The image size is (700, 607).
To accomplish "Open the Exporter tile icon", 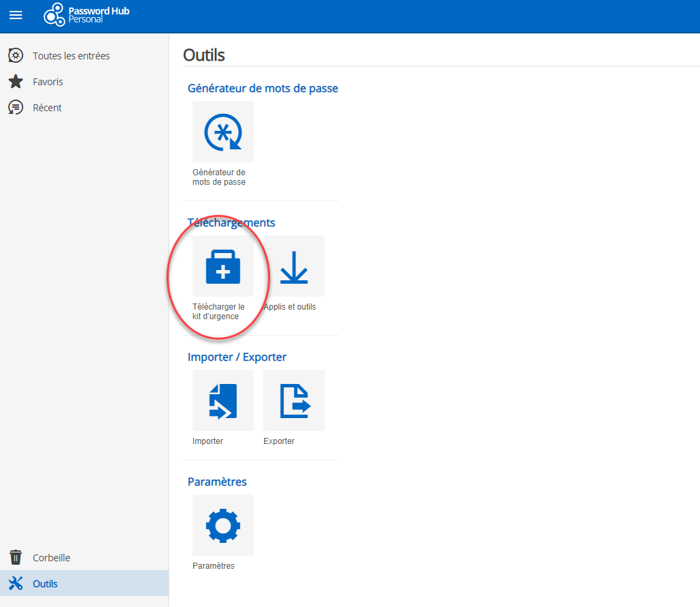I will [x=294, y=400].
